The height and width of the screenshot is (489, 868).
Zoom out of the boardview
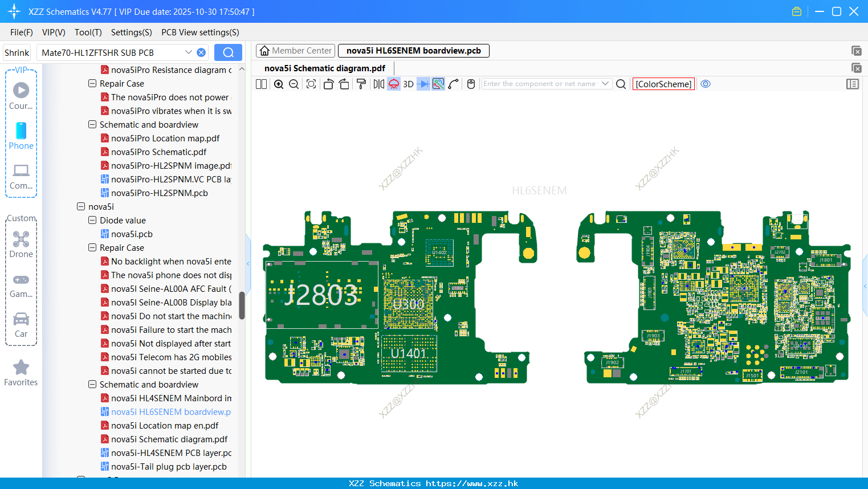[294, 84]
